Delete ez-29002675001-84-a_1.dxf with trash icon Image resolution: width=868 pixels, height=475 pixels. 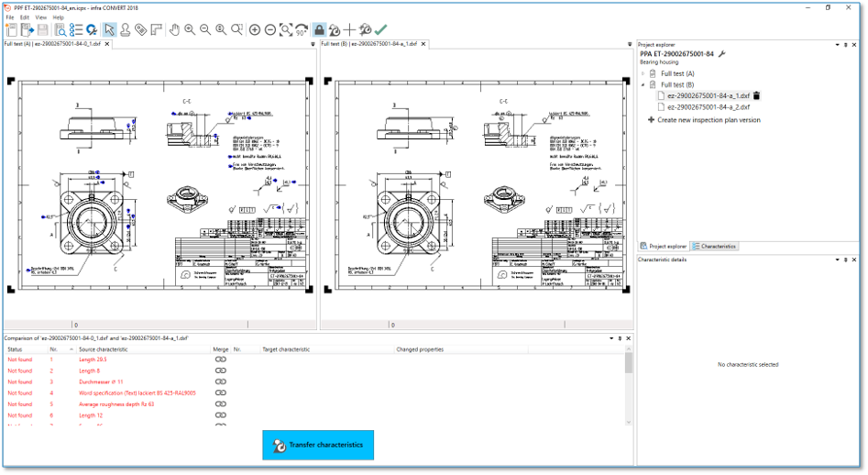coord(757,95)
